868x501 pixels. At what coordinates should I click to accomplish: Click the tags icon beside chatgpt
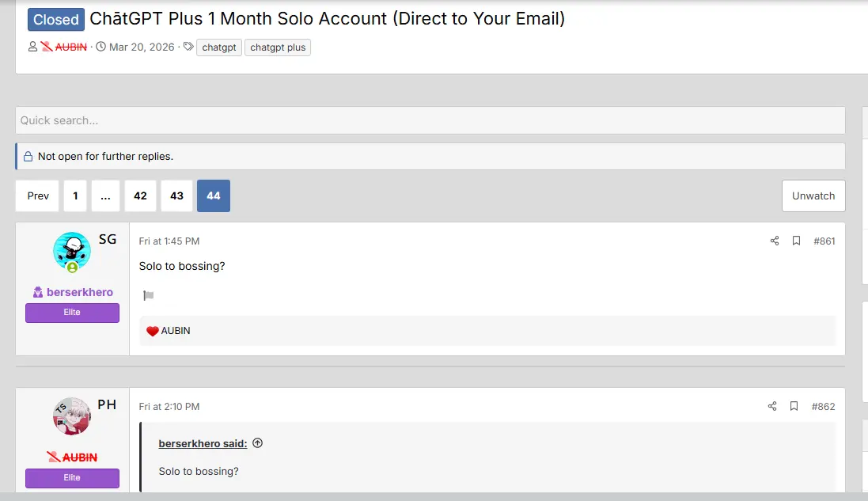coord(188,47)
